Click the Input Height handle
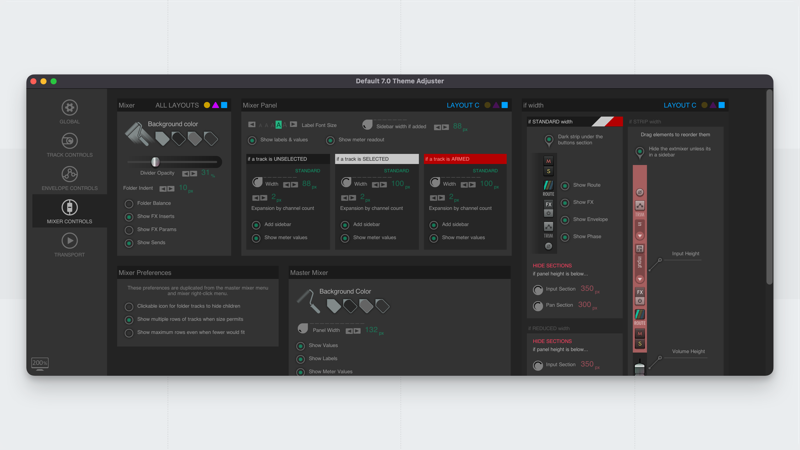800x450 pixels. click(x=659, y=260)
